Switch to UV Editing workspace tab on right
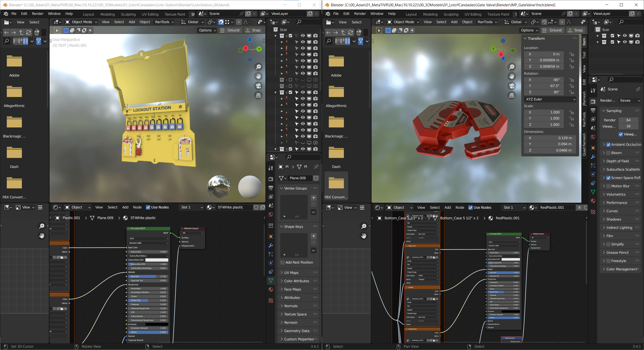Viewport: 644px width, 350px height. tap(473, 14)
